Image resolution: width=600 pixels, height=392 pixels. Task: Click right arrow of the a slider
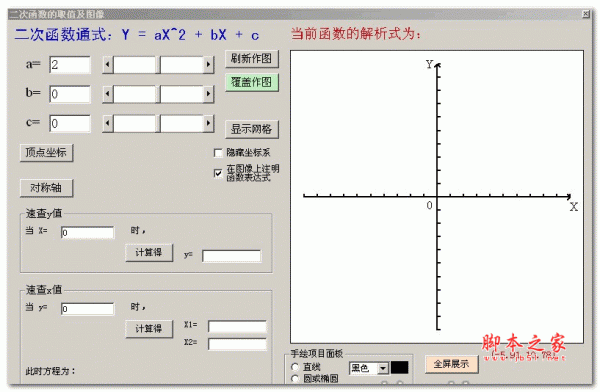pyautogui.click(x=208, y=65)
